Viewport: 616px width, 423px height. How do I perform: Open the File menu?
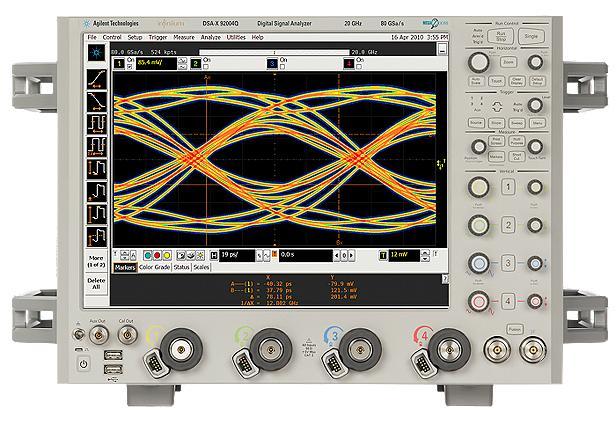click(x=92, y=37)
